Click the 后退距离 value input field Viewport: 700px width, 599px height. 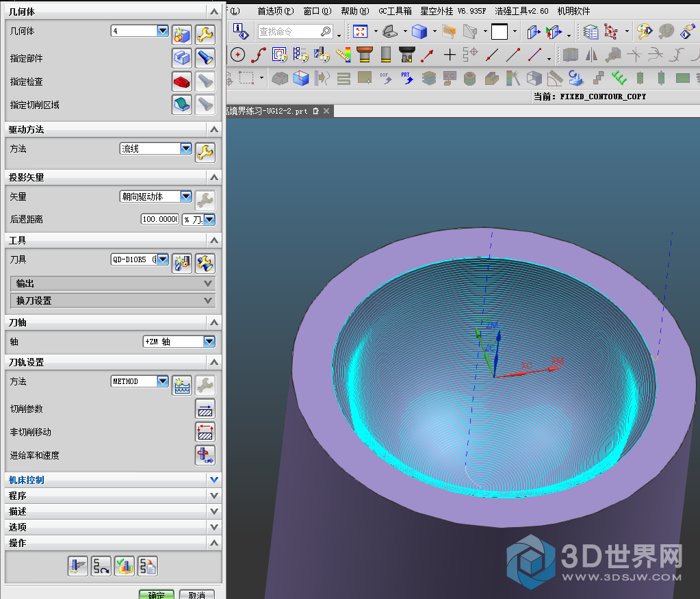click(x=159, y=219)
